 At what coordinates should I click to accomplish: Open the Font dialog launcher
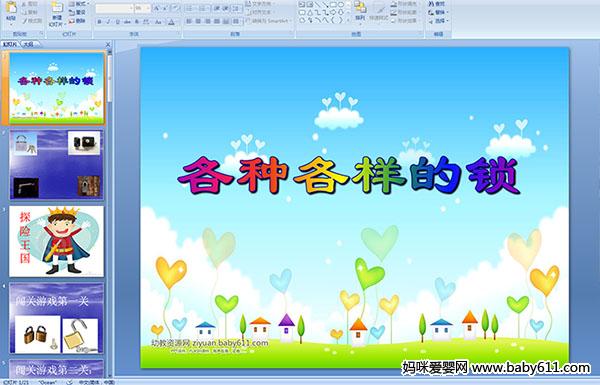(x=179, y=34)
